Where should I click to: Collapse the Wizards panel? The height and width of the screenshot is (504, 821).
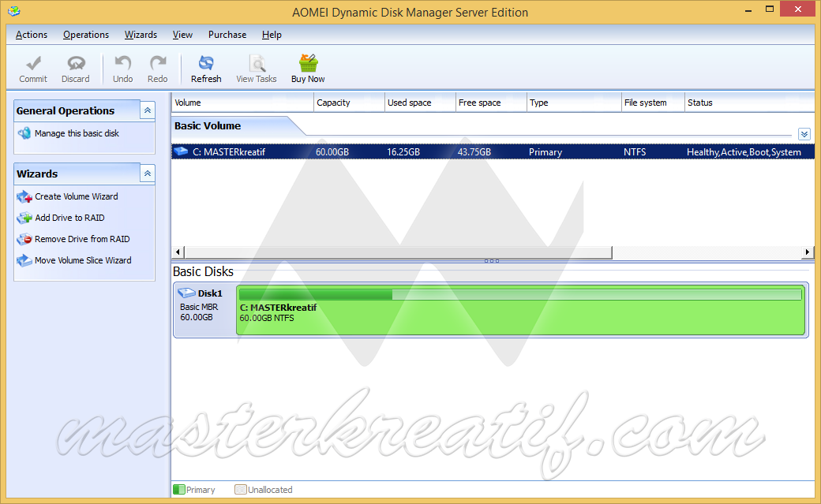[x=148, y=174]
